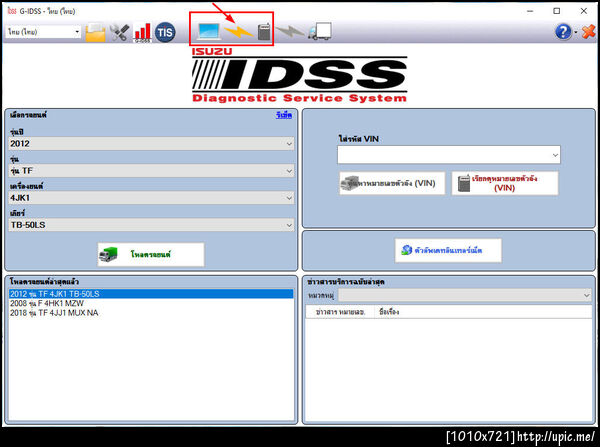Click the internet update button with globe
This screenshot has width=600, height=447.
[448, 250]
